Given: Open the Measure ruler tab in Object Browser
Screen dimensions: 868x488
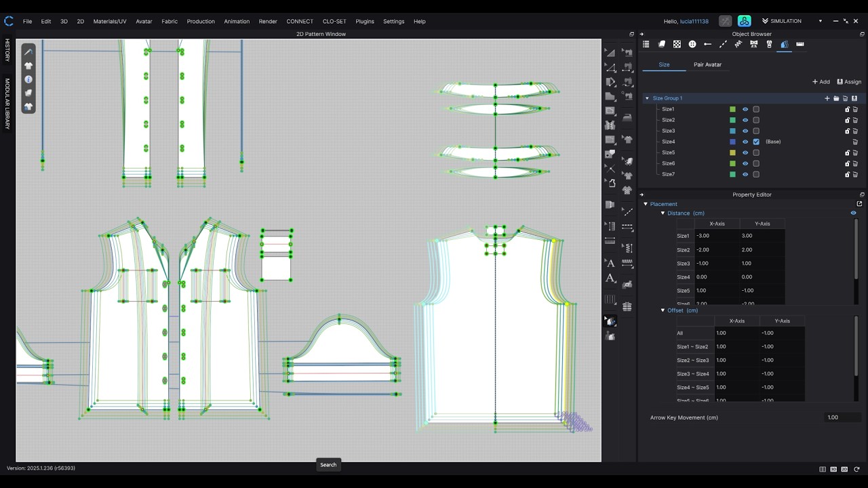Looking at the screenshot, I should (x=800, y=44).
